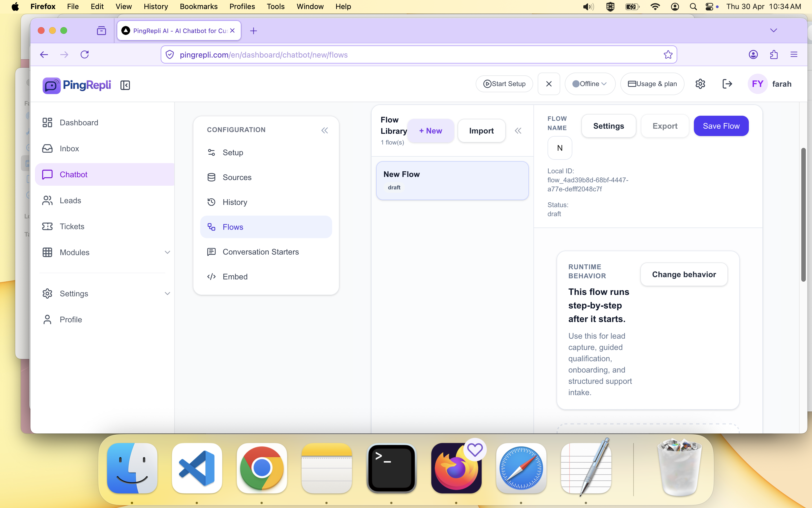812x508 pixels.
Task: Open Safari from the Dock
Action: point(521,468)
